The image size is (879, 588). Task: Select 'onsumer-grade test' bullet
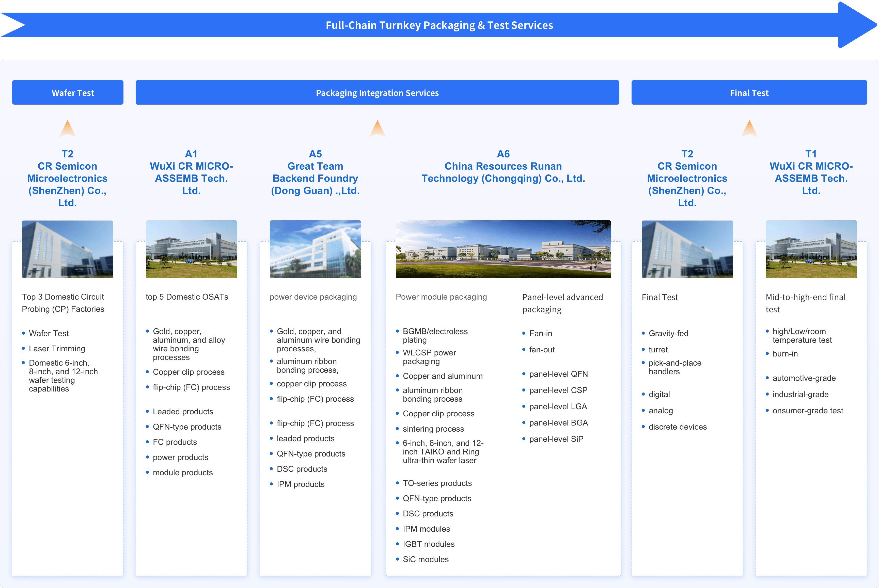pyautogui.click(x=808, y=411)
